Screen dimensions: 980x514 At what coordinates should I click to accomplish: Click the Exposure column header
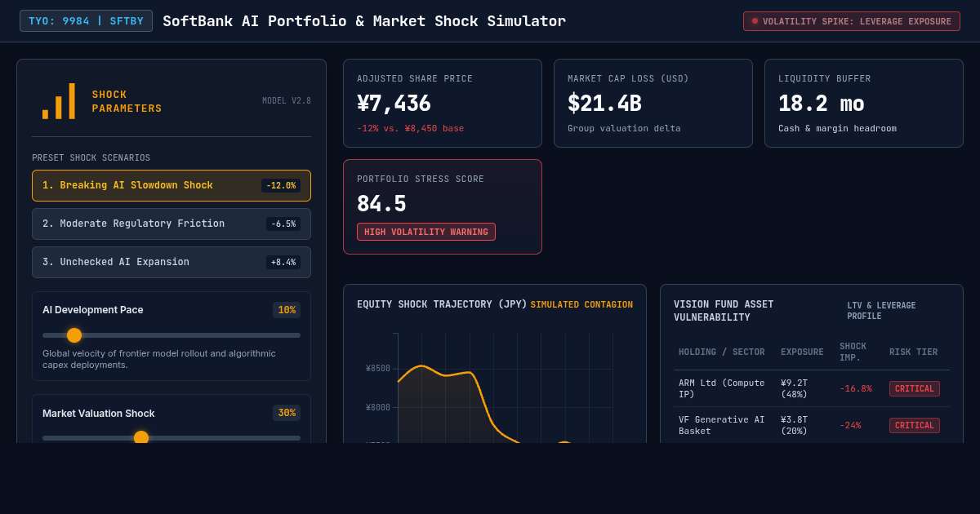point(802,352)
